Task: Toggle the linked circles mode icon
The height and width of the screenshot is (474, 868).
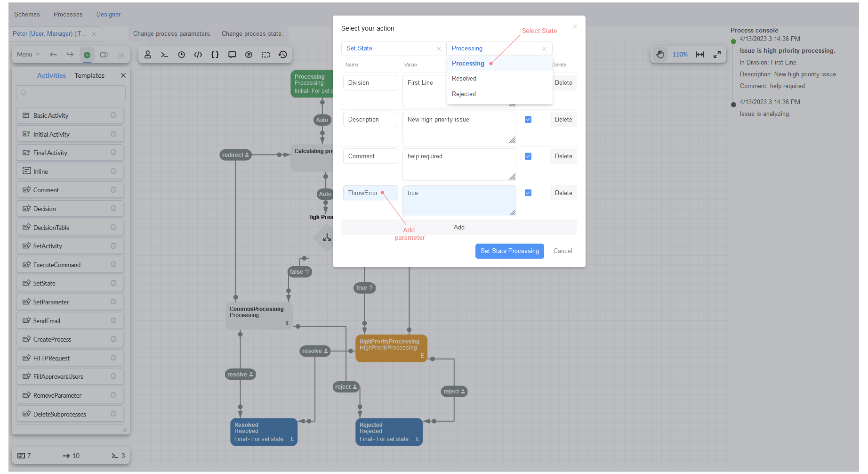Action: click(x=104, y=55)
